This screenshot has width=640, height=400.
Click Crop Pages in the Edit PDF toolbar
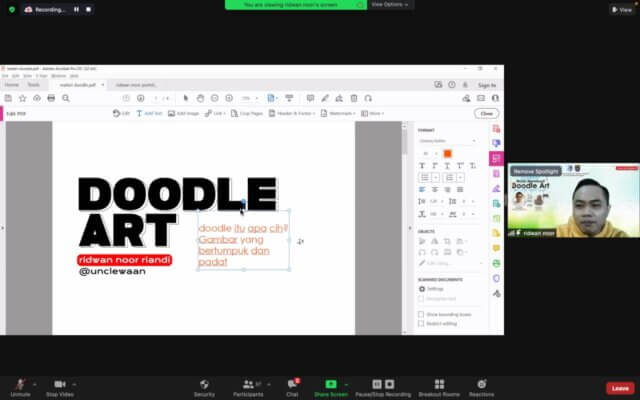point(247,113)
